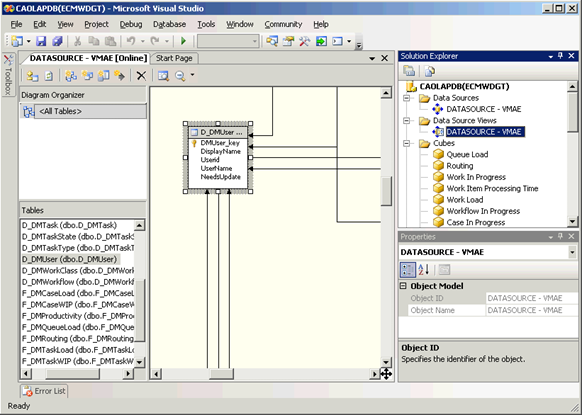Click the New Named Calculation icon
Viewport: 582px width, 415px height.
pos(104,76)
